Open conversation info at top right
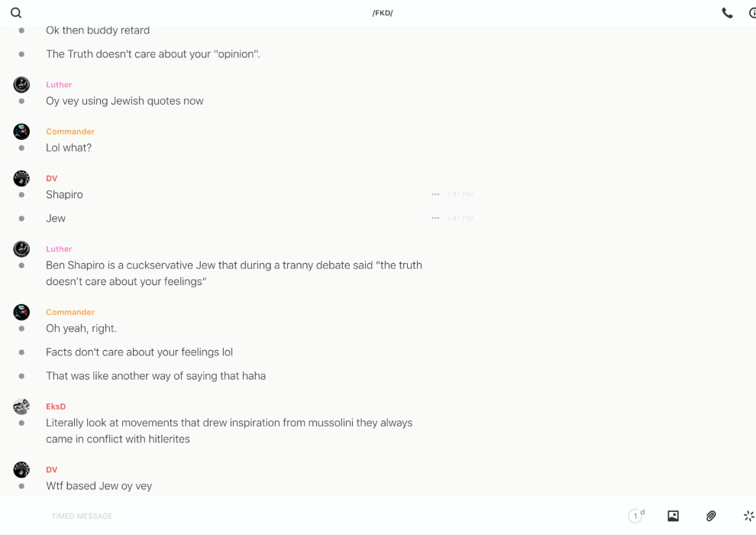This screenshot has width=756, height=535. pyautogui.click(x=752, y=13)
